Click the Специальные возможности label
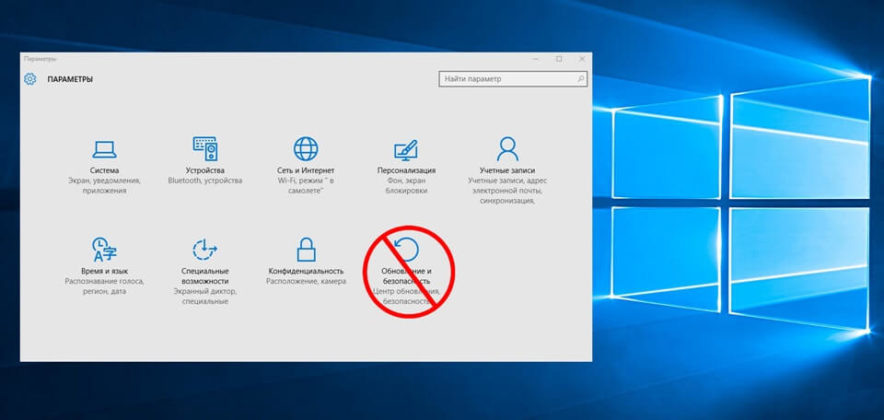884x420 pixels. (x=205, y=276)
